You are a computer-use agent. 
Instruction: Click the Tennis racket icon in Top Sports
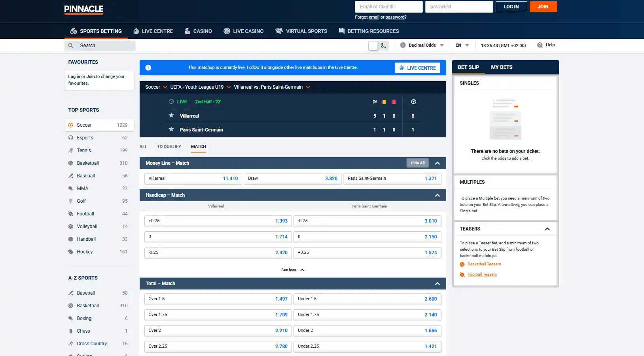pos(71,150)
